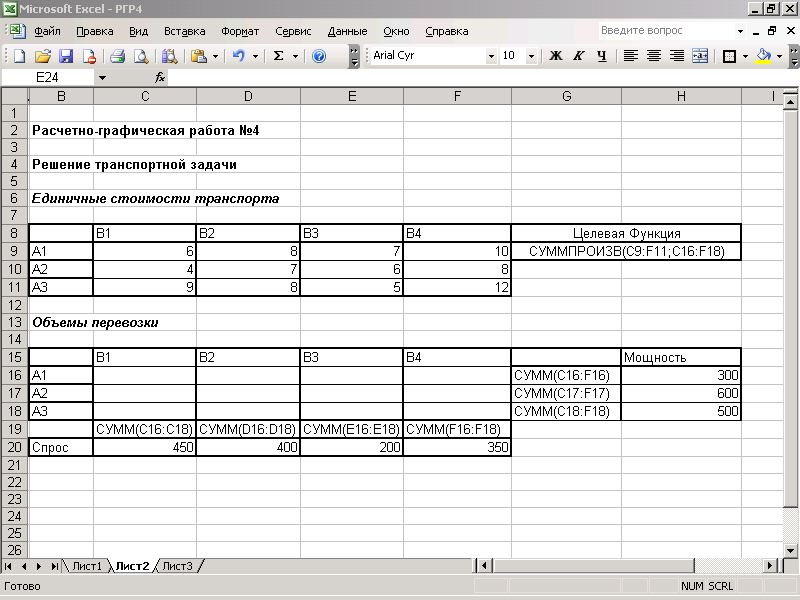
Task: Center align the text
Action: click(x=654, y=56)
